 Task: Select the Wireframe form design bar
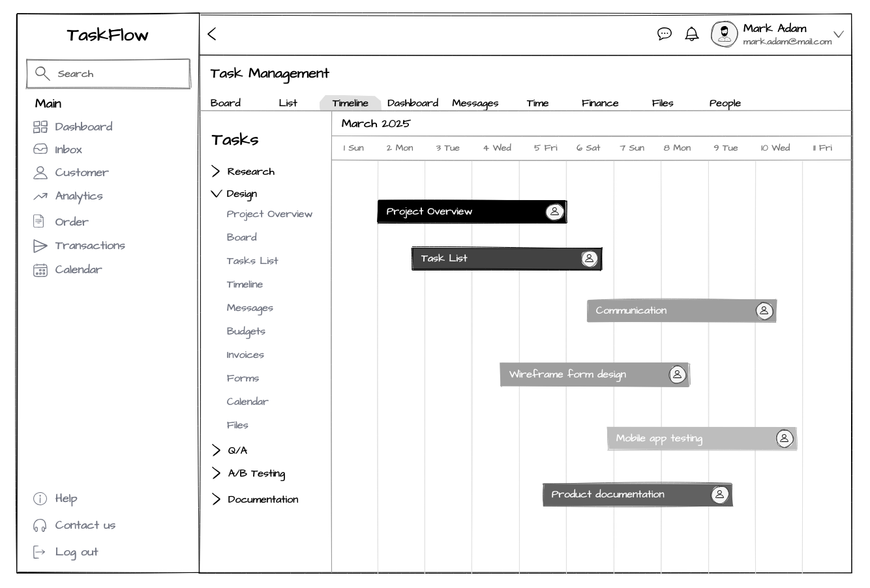tap(580, 375)
